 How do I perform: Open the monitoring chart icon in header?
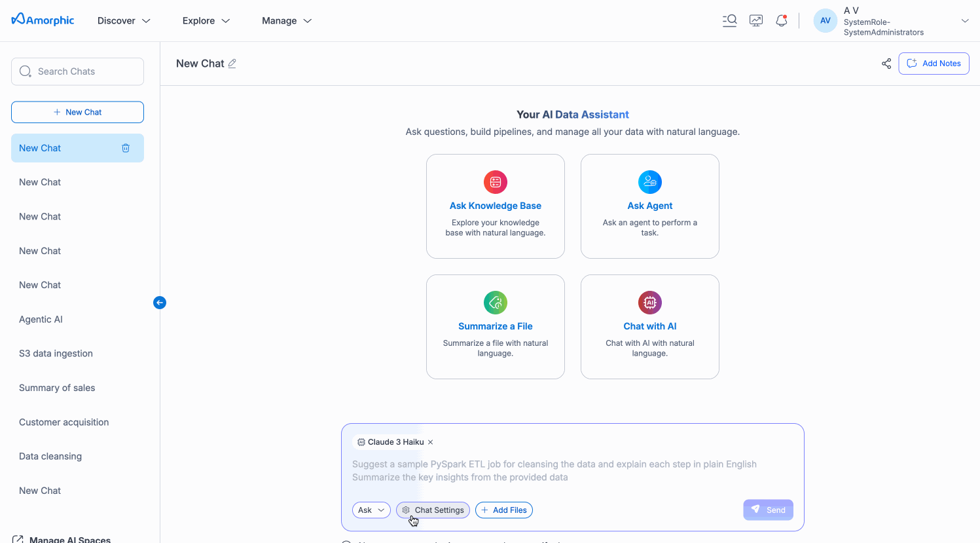756,20
